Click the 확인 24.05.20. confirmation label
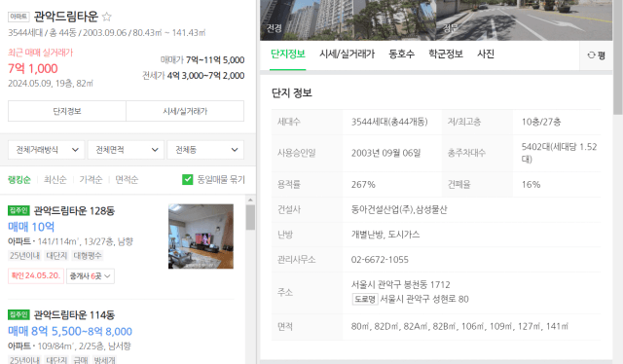This screenshot has height=364, width=623. (x=36, y=275)
